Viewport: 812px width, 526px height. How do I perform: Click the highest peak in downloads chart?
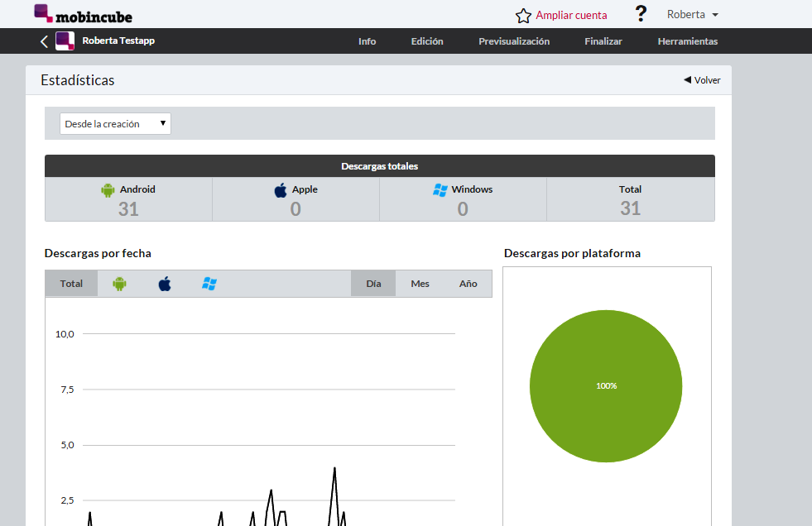(x=334, y=469)
